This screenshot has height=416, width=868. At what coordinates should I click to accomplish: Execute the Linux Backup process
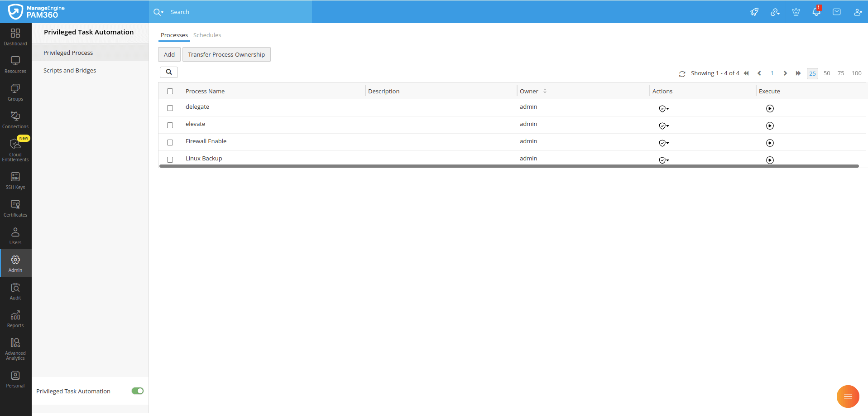pyautogui.click(x=770, y=160)
